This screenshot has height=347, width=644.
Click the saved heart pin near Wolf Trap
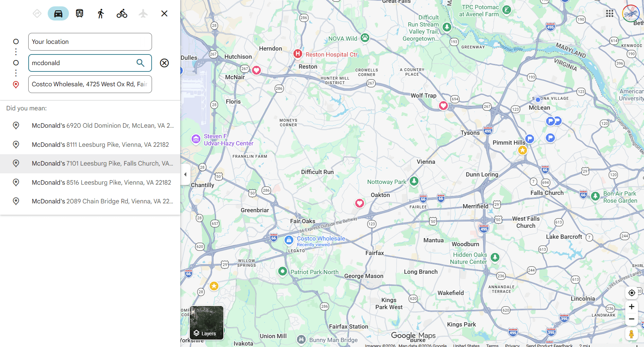pos(443,105)
